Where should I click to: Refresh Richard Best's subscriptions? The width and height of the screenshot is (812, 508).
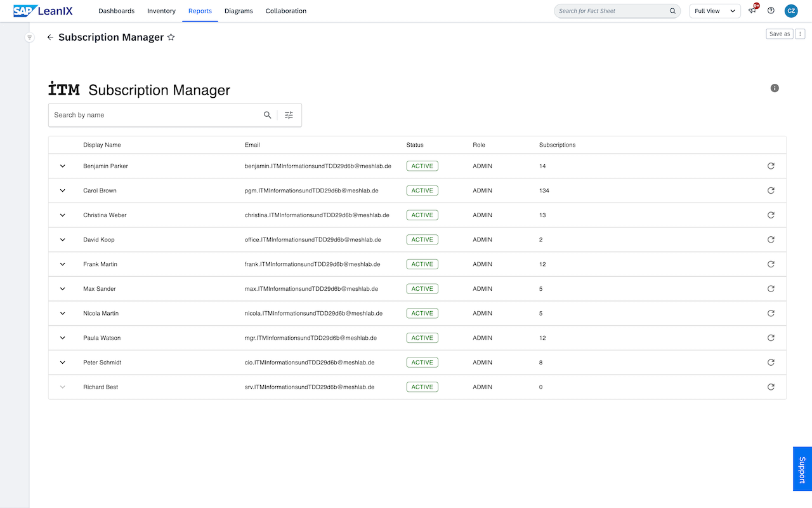[771, 387]
